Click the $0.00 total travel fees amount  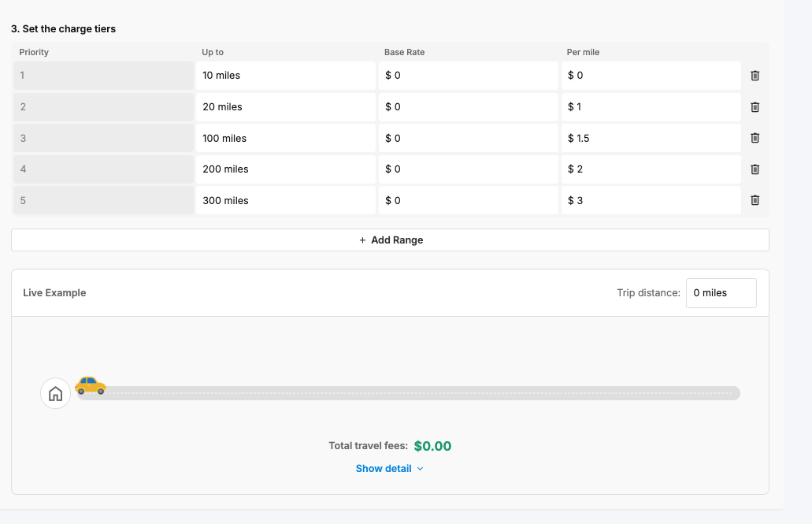pyautogui.click(x=432, y=446)
